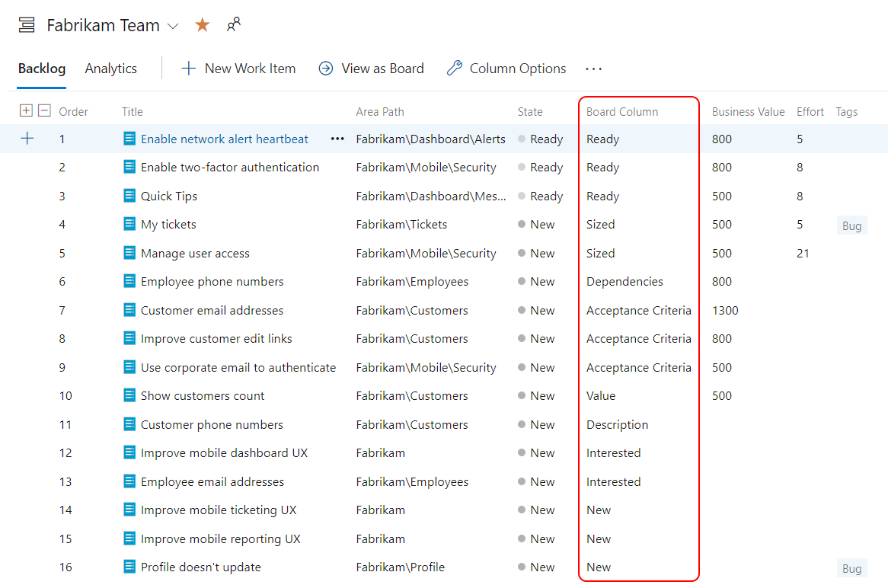888x588 pixels.
Task: Sort by the Title column header
Action: (133, 112)
